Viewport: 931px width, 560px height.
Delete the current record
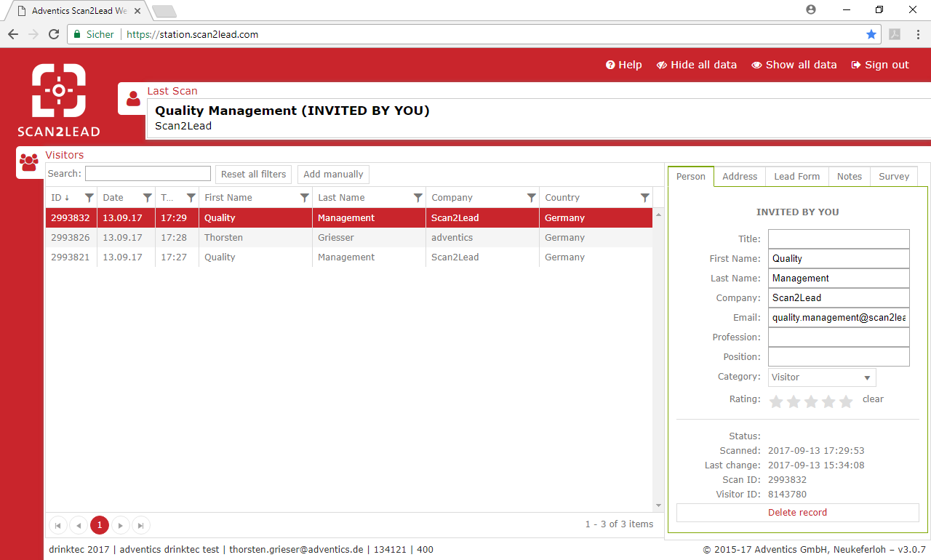click(798, 513)
